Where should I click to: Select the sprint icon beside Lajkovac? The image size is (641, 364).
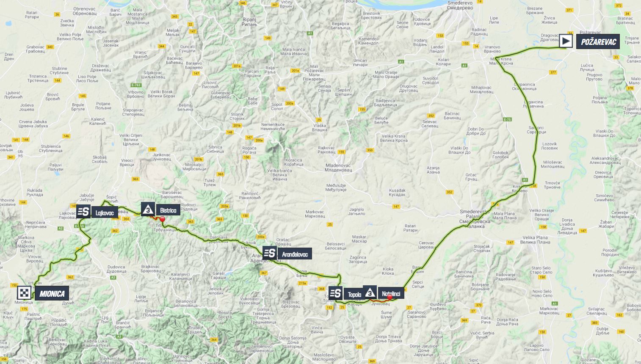pos(83,212)
